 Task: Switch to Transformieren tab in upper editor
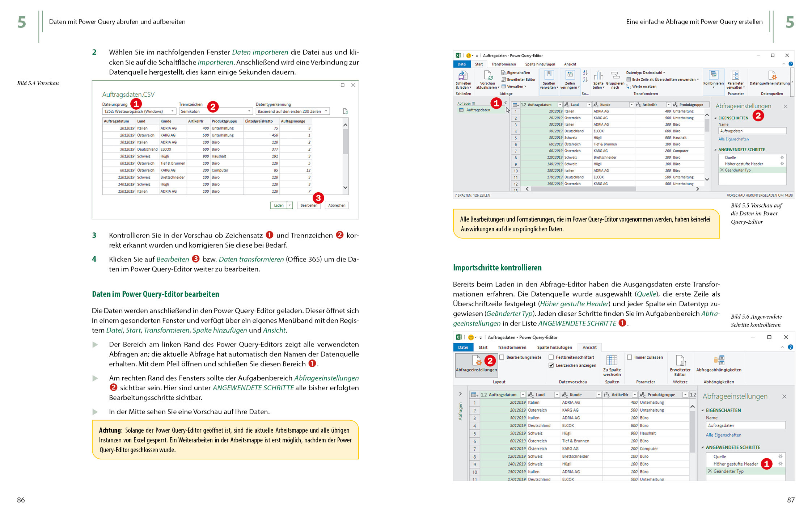pyautogui.click(x=503, y=64)
